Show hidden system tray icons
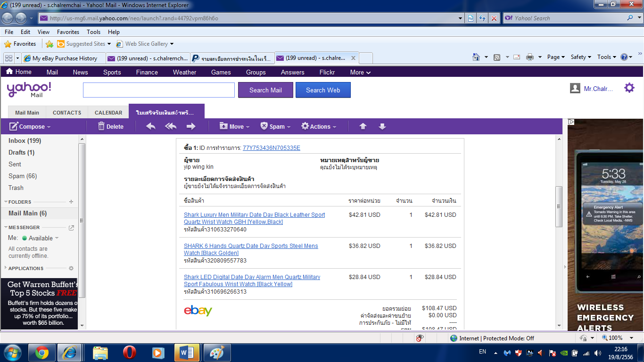The image size is (644, 362). pos(495,353)
